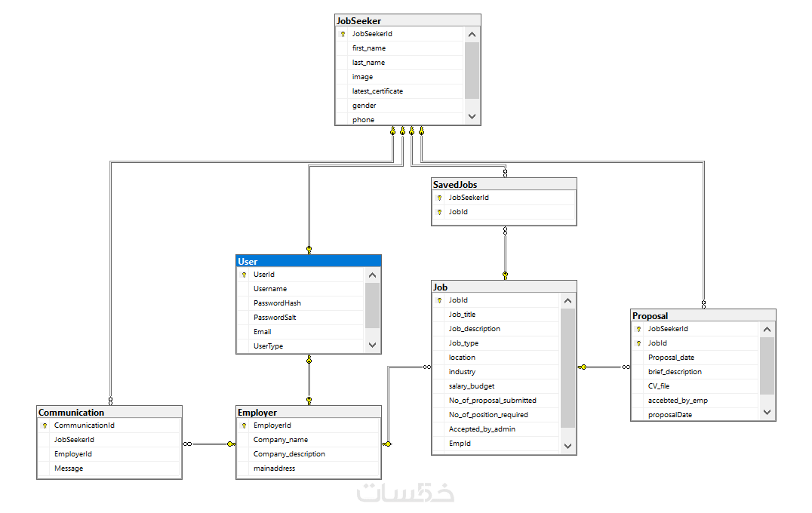Select the EmpId column in Job
The width and height of the screenshot is (812, 513).
pos(496,444)
